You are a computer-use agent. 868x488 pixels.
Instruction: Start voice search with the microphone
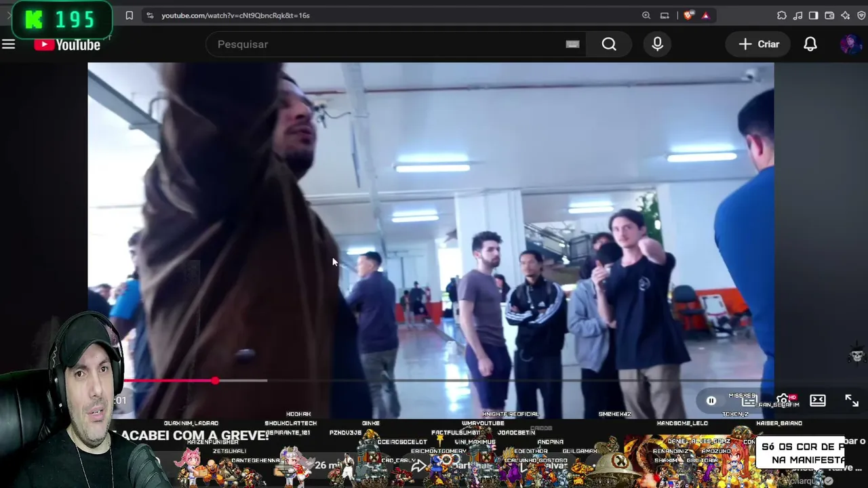[657, 44]
